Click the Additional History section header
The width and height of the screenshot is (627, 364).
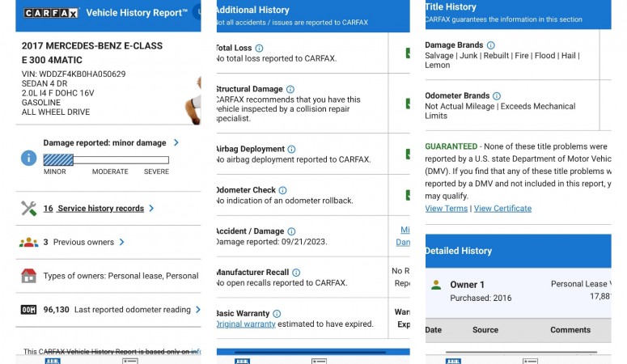coord(313,15)
